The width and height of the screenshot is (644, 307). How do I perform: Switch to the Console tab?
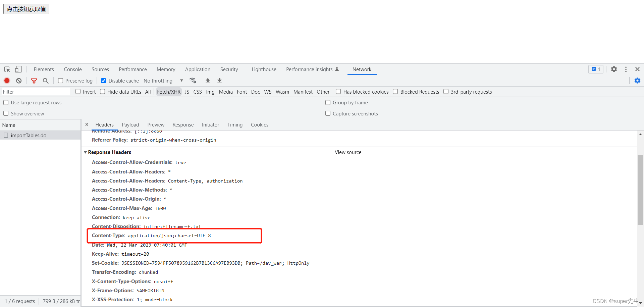[73, 69]
